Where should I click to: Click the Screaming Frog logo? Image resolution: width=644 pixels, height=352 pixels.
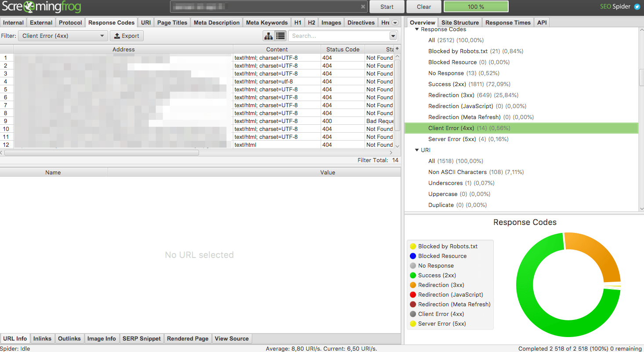tap(41, 7)
